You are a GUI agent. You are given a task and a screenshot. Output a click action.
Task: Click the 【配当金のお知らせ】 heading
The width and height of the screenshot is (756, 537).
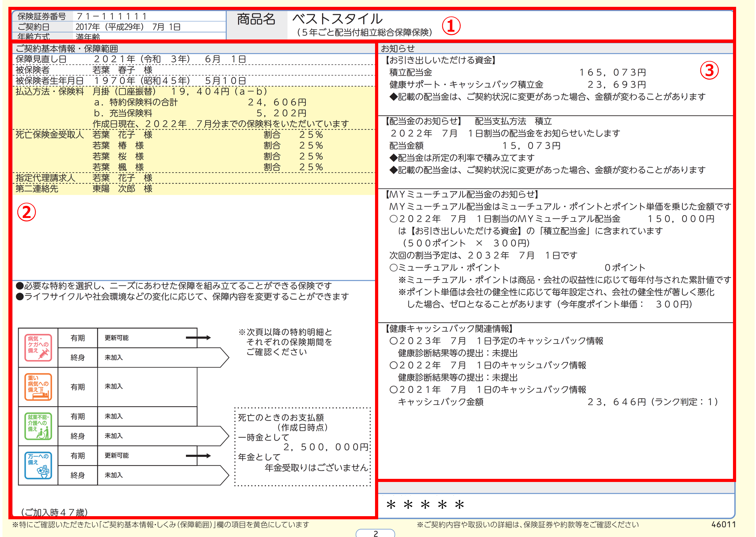coord(423,121)
